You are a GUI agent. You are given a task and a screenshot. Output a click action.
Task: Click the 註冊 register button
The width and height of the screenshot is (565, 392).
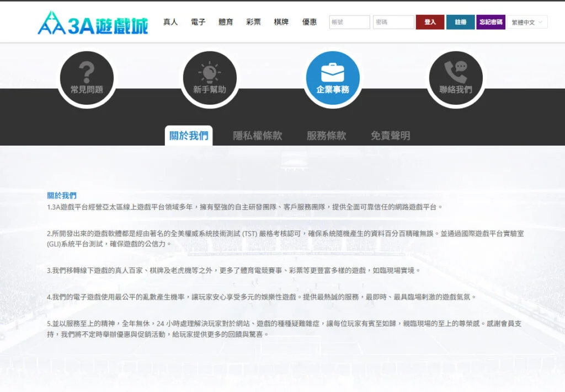coord(460,22)
